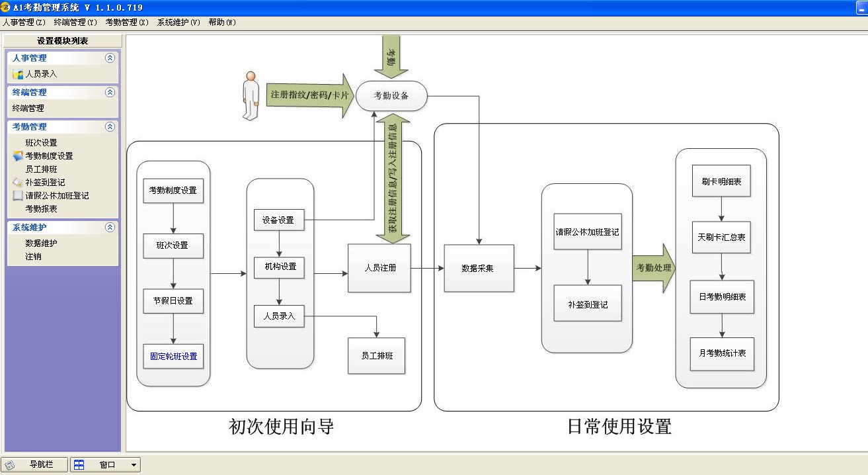Click the 人员录入 icon in sidebar
This screenshot has height=475, width=868.
[18, 74]
